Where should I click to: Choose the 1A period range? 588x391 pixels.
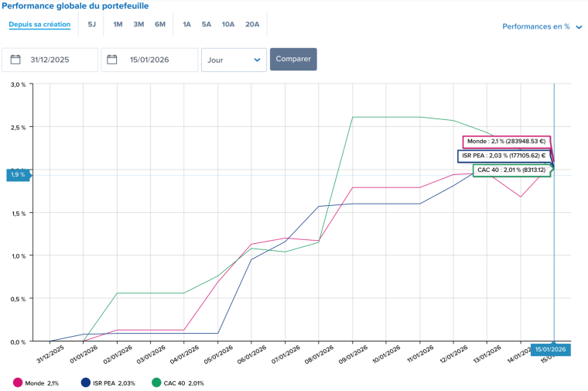(x=186, y=24)
